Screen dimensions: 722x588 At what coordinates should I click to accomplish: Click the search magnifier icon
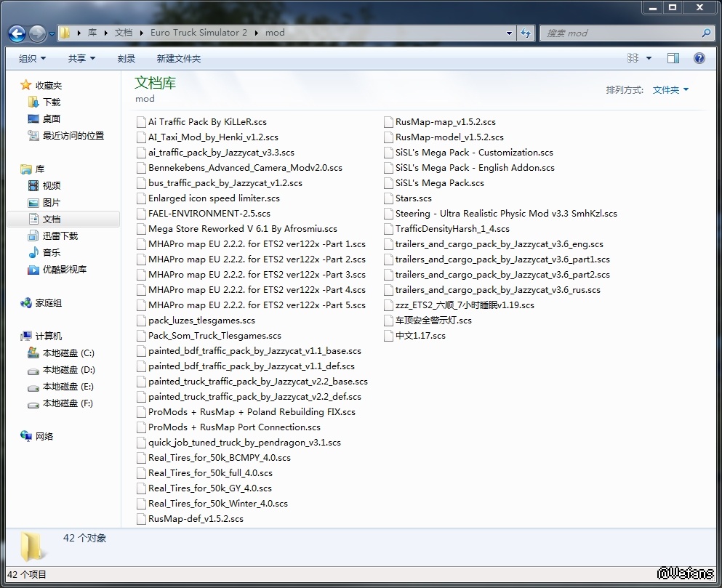click(706, 33)
